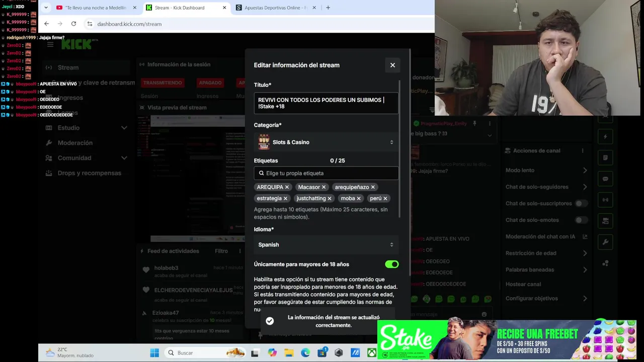Screen dimensions: 644x362
Task: Remove the estrategia tag
Action: (285, 198)
